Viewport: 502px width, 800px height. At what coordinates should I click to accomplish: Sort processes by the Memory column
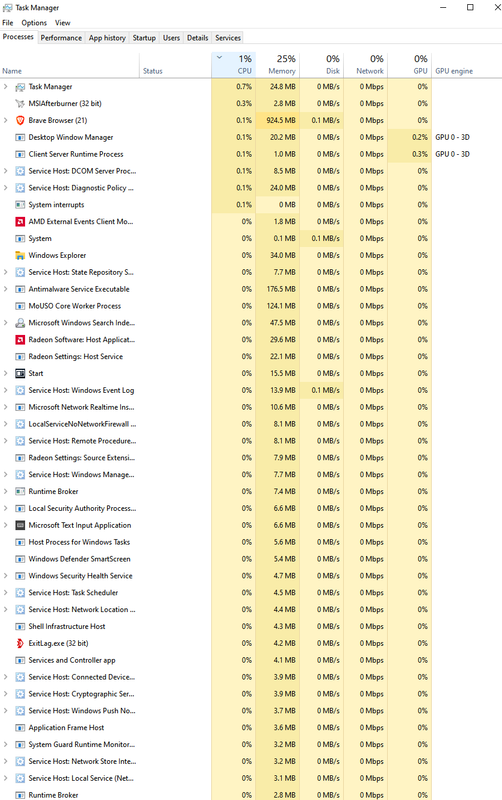click(x=278, y=65)
